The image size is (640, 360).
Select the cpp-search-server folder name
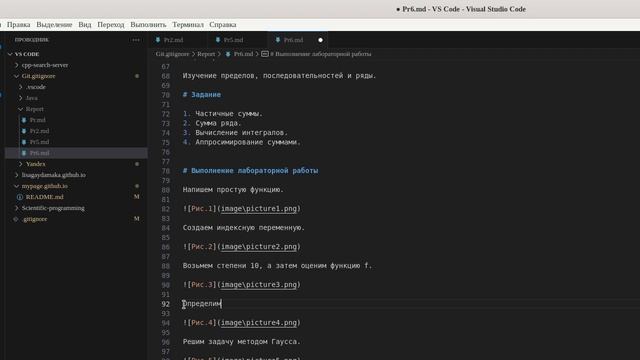point(45,65)
